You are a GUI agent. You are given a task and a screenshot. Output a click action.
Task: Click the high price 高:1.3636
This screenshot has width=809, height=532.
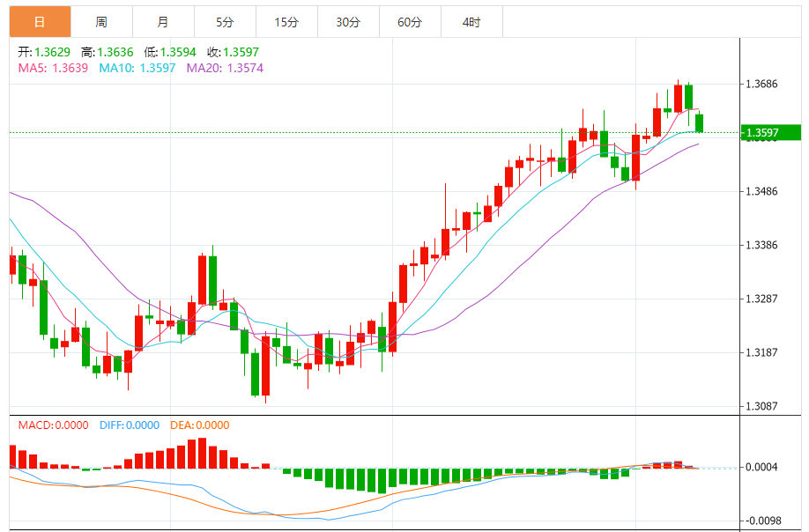pyautogui.click(x=108, y=52)
